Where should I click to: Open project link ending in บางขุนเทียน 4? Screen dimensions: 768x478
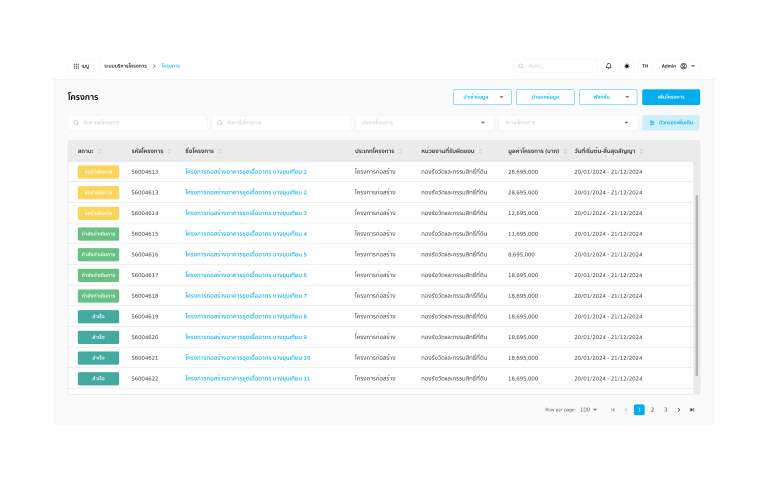coord(246,234)
